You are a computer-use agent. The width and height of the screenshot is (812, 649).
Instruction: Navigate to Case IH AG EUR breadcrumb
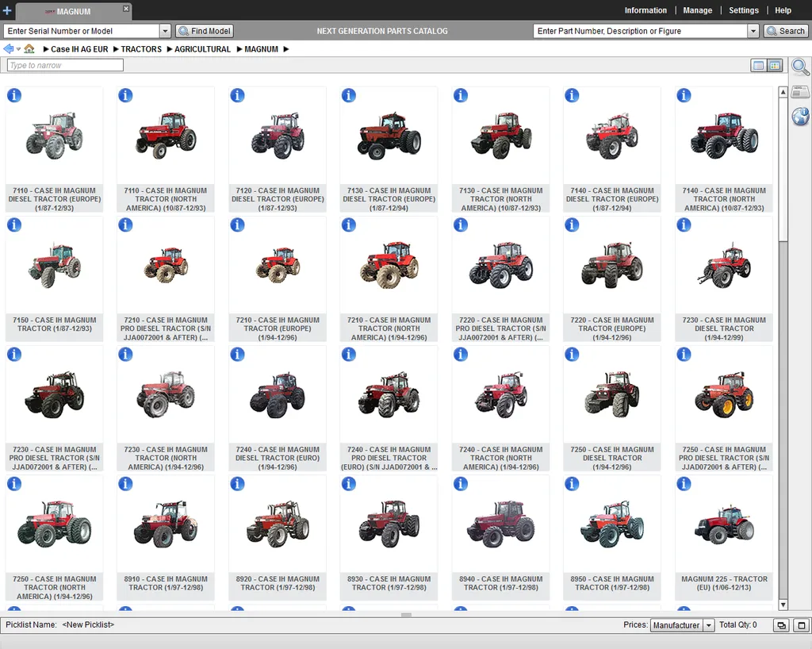(79, 49)
